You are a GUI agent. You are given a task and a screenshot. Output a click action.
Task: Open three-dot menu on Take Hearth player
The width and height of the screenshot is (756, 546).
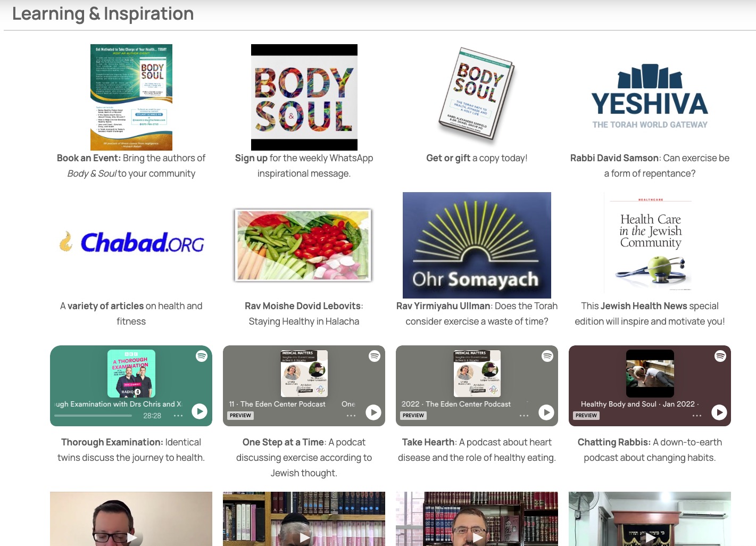524,416
